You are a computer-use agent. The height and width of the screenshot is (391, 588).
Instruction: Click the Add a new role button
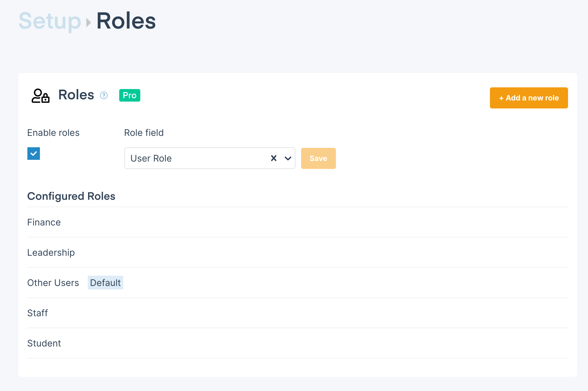pyautogui.click(x=529, y=98)
